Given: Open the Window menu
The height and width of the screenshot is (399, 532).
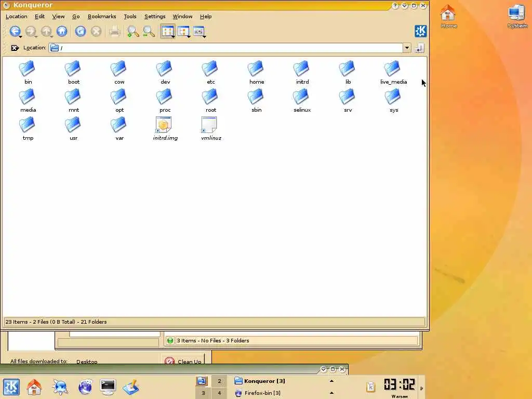Looking at the screenshot, I should click(182, 16).
